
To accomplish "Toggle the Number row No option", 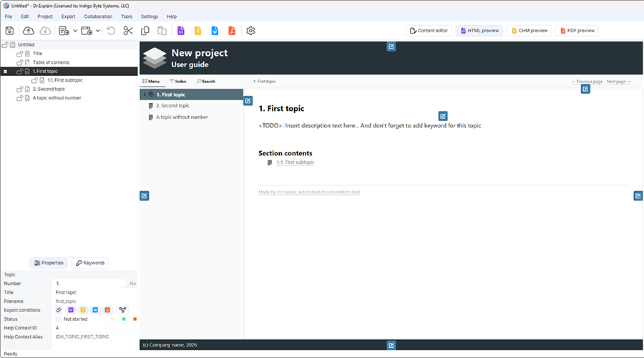I will coord(132,284).
